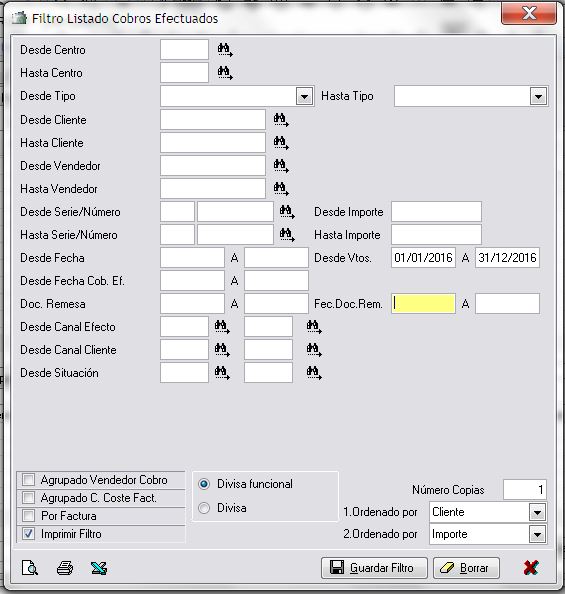Screen dimensions: 565x594
Task: Uncheck Imprimir Filtro checkbox
Action: click(28, 534)
